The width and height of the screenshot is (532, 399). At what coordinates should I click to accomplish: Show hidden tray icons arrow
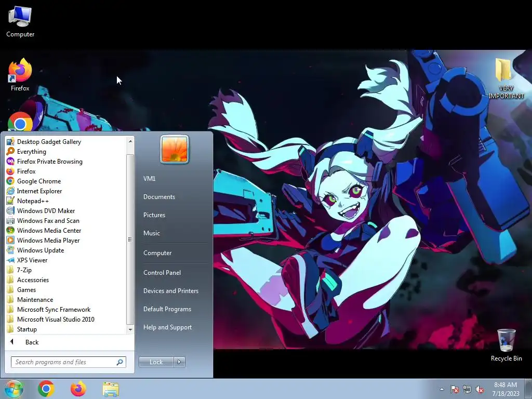(x=442, y=389)
